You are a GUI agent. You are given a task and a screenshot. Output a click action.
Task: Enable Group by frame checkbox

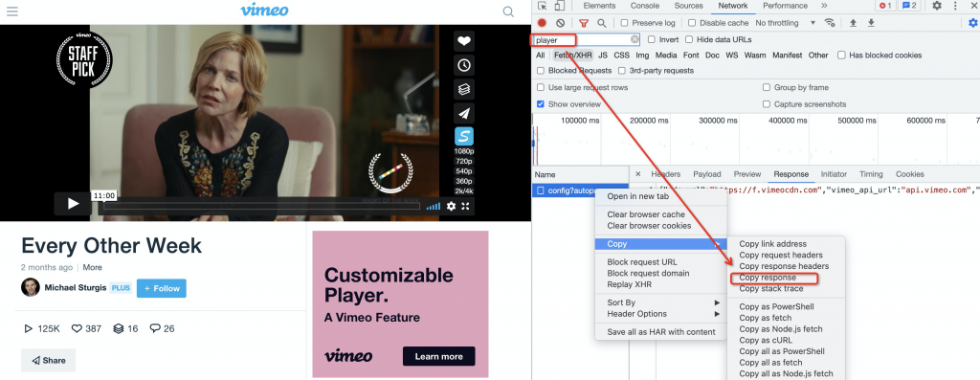767,87
